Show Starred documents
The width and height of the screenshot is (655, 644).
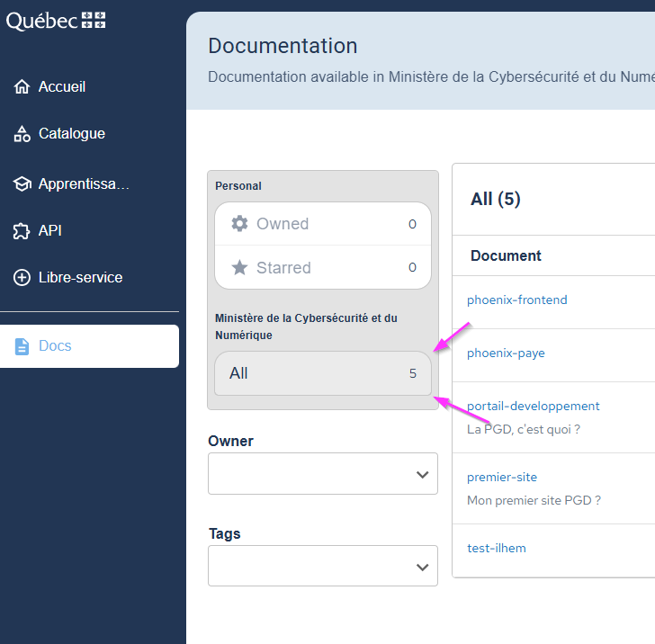pyautogui.click(x=323, y=268)
